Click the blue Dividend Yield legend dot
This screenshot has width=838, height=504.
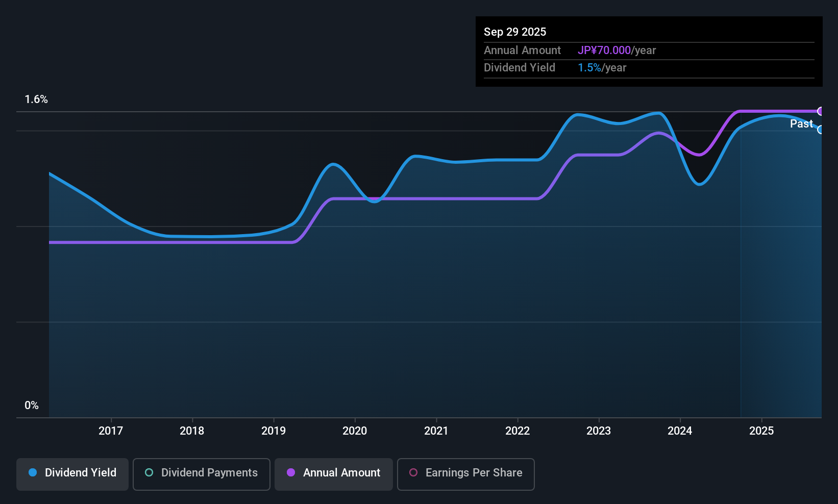[33, 473]
